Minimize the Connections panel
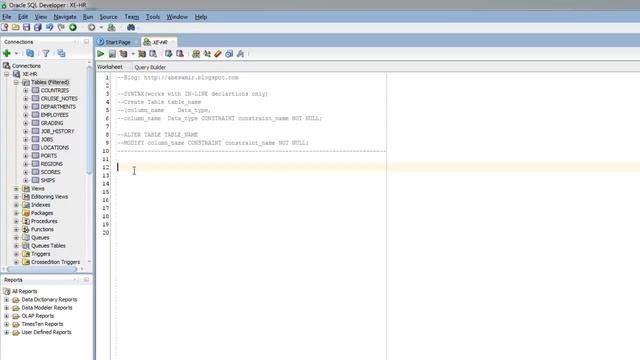The height and width of the screenshot is (360, 640). [x=86, y=42]
